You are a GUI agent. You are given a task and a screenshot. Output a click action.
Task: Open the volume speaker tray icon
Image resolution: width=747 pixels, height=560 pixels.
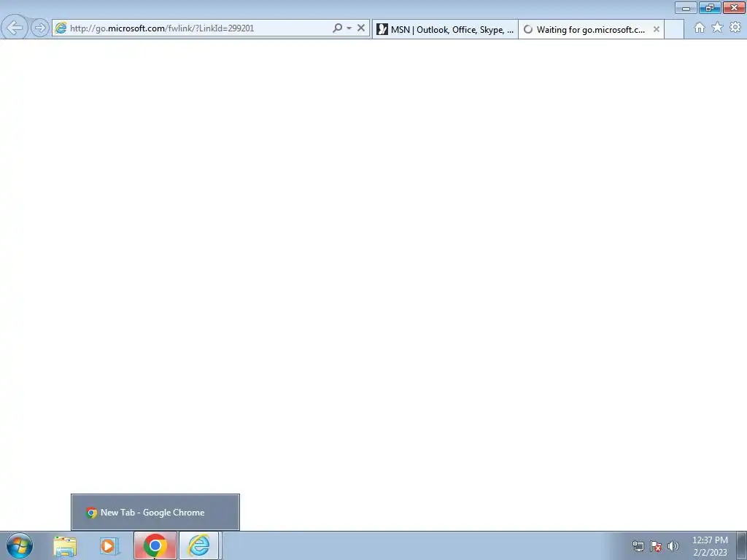coord(673,546)
